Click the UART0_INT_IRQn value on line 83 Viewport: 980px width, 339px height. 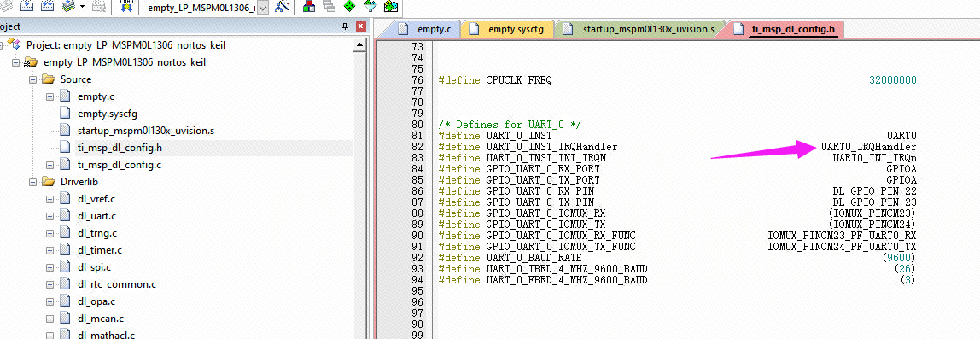point(875,158)
